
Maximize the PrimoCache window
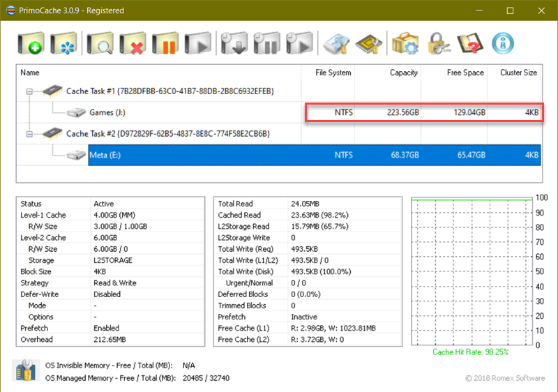[x=510, y=10]
